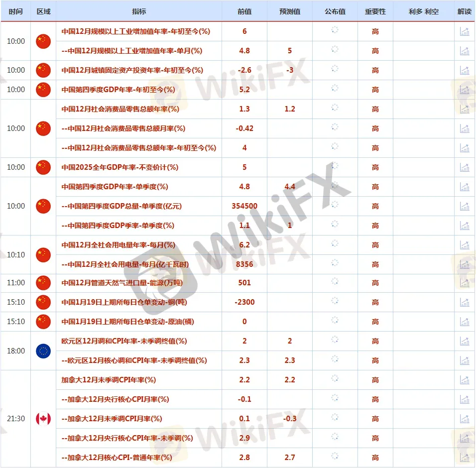Click China flag in the 10:10 row

click(43, 254)
